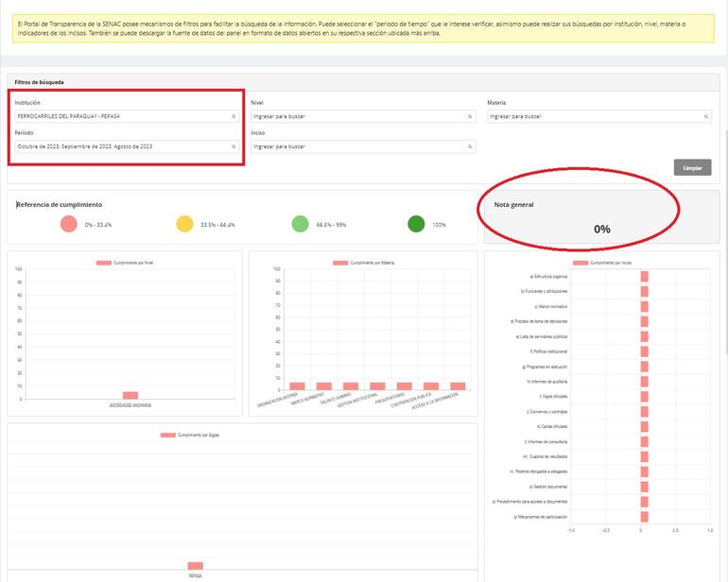Toggle the Cumplimiento por Nivel legend series
728x582 pixels.
[x=125, y=263]
